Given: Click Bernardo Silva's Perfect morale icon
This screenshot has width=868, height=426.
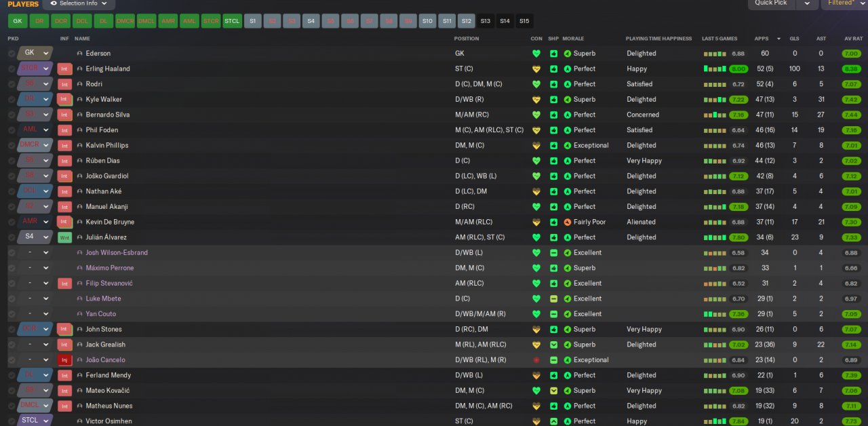Looking at the screenshot, I should [x=568, y=115].
